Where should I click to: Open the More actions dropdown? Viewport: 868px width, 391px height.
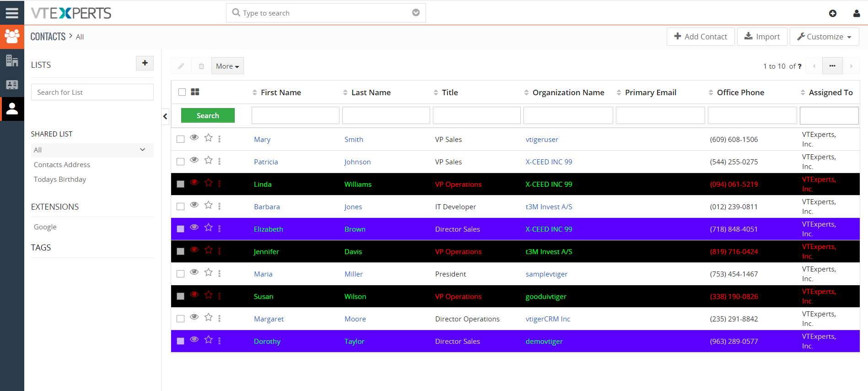[227, 66]
